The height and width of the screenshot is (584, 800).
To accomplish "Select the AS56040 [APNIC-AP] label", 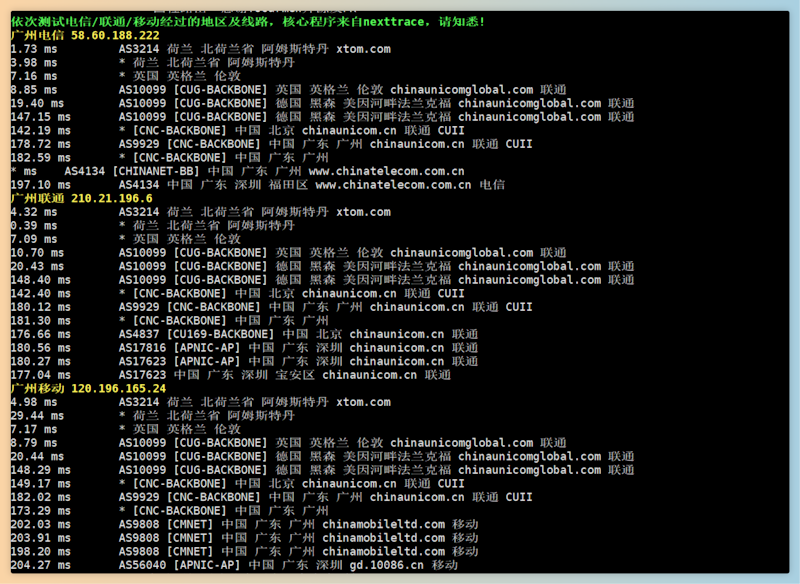I will pos(180,566).
